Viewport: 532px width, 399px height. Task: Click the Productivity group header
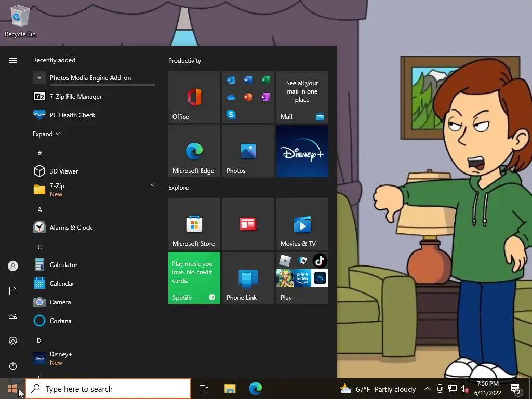click(184, 61)
